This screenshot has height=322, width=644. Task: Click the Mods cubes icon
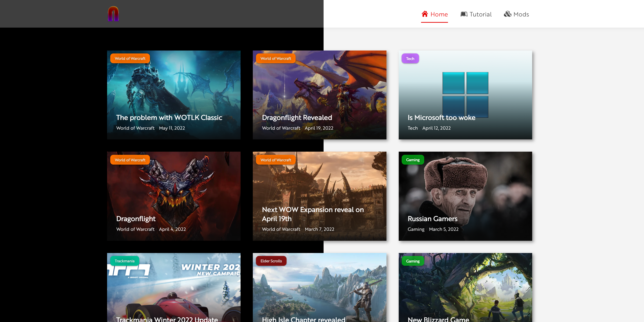(x=507, y=14)
